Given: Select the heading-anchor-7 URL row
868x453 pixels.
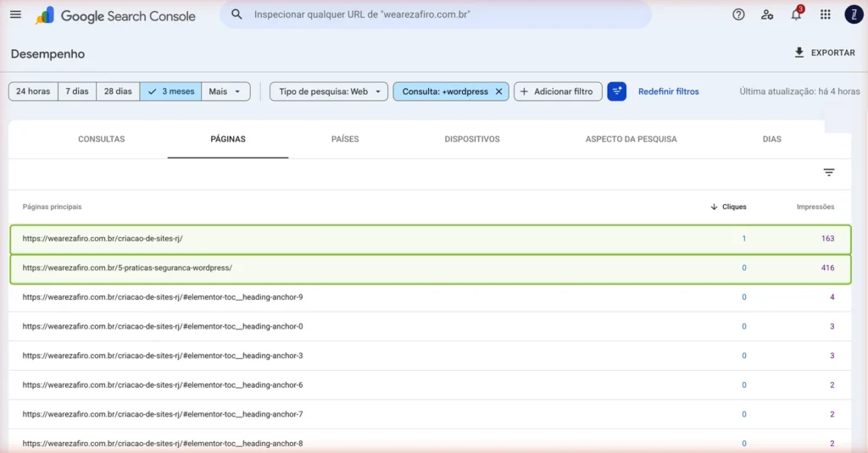Looking at the screenshot, I should 430,414.
